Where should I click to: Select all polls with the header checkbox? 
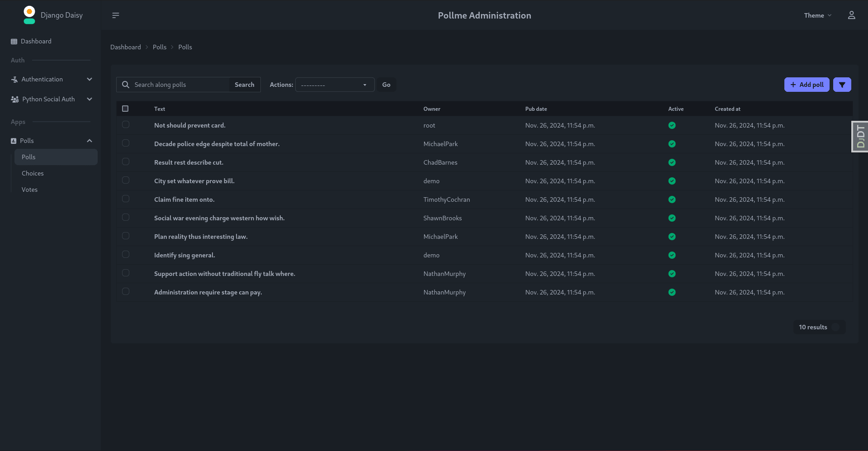coord(125,109)
